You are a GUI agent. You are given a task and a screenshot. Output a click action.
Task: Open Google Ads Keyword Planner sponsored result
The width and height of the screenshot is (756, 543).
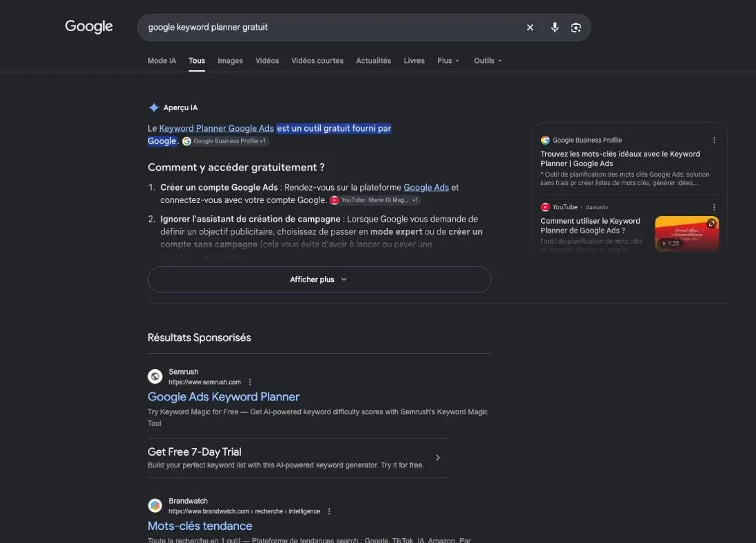223,397
